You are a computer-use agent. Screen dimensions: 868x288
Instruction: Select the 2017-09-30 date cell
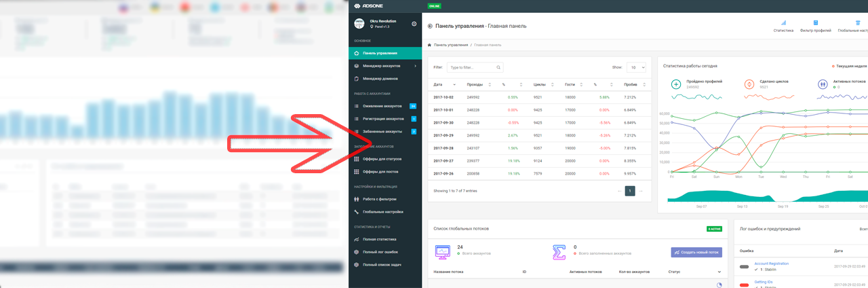pyautogui.click(x=443, y=122)
